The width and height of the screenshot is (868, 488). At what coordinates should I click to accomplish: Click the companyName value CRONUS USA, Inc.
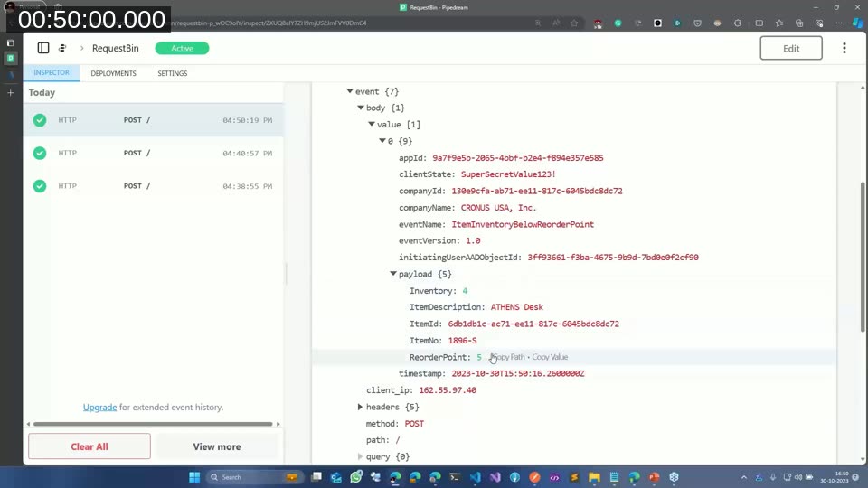coord(498,208)
